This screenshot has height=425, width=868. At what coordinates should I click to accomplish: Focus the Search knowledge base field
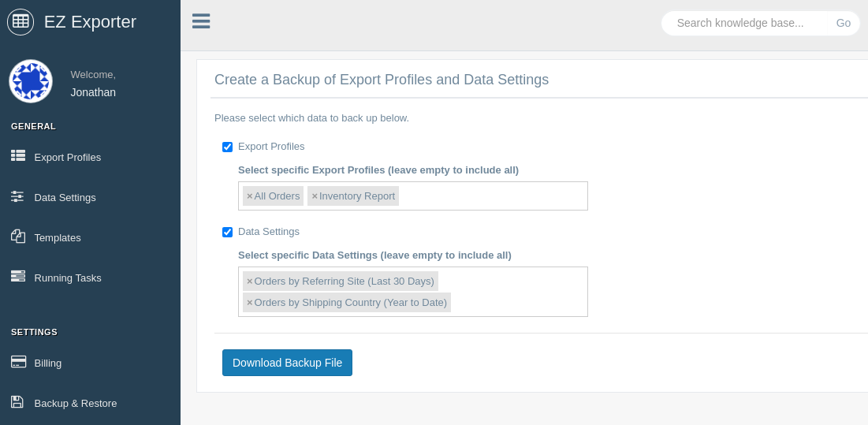[x=745, y=23]
